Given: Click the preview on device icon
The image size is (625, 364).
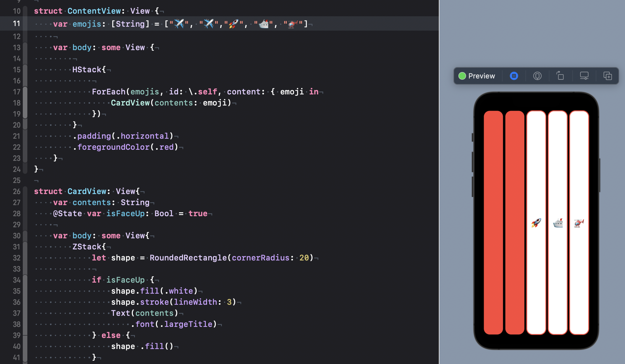Looking at the screenshot, I should 537,76.
